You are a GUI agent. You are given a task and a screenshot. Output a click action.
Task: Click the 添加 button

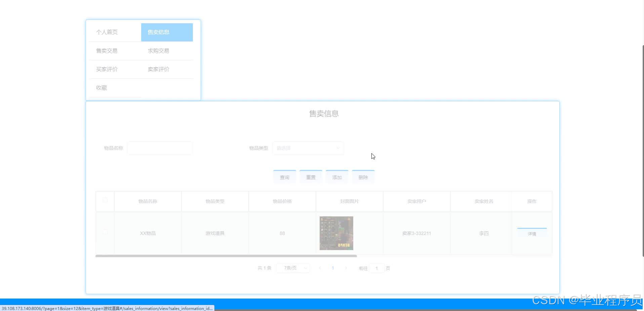coord(337,177)
